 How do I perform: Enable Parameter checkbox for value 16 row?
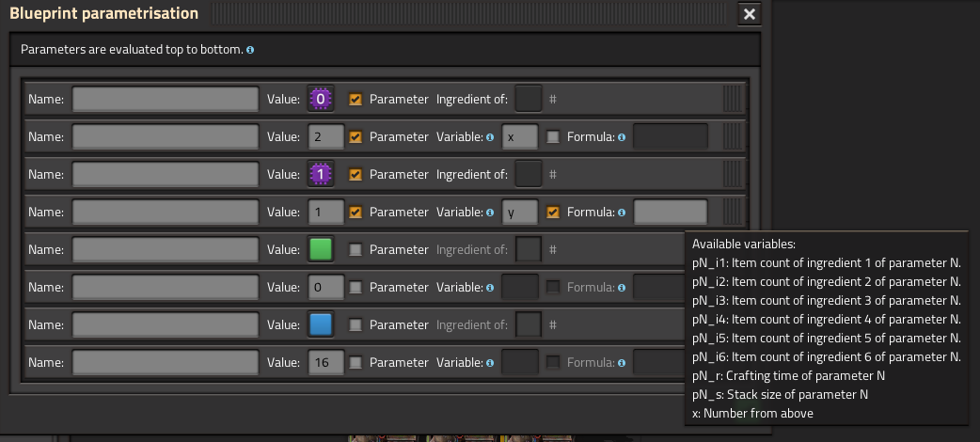click(356, 362)
